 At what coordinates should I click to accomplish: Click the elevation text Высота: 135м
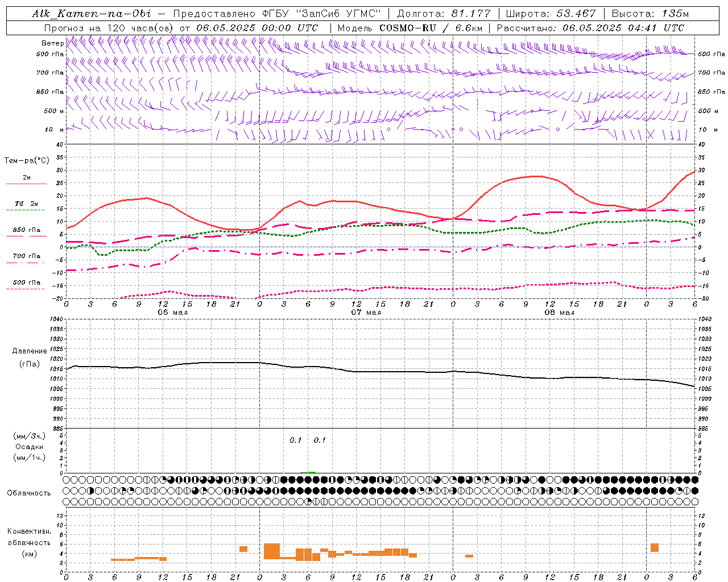click(650, 14)
